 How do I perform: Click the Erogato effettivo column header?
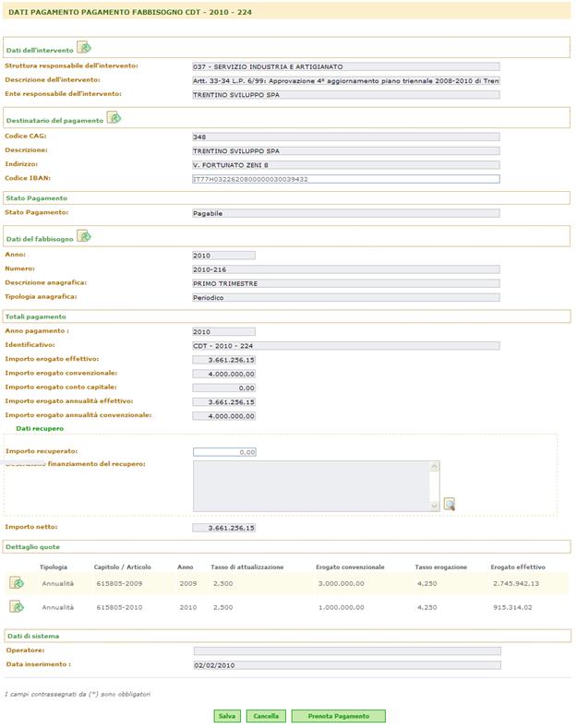coord(518,567)
